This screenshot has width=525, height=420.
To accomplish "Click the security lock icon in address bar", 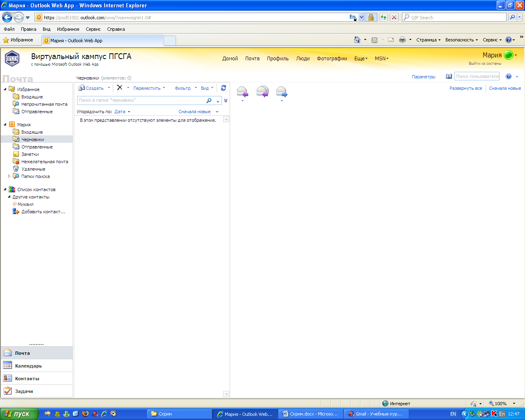I will coord(371,17).
